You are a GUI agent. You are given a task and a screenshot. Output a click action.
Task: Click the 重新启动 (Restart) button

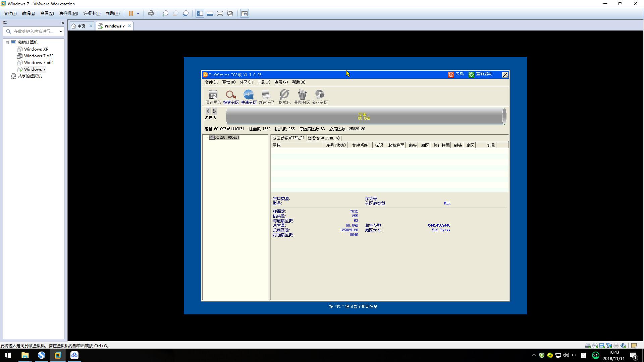[481, 74]
